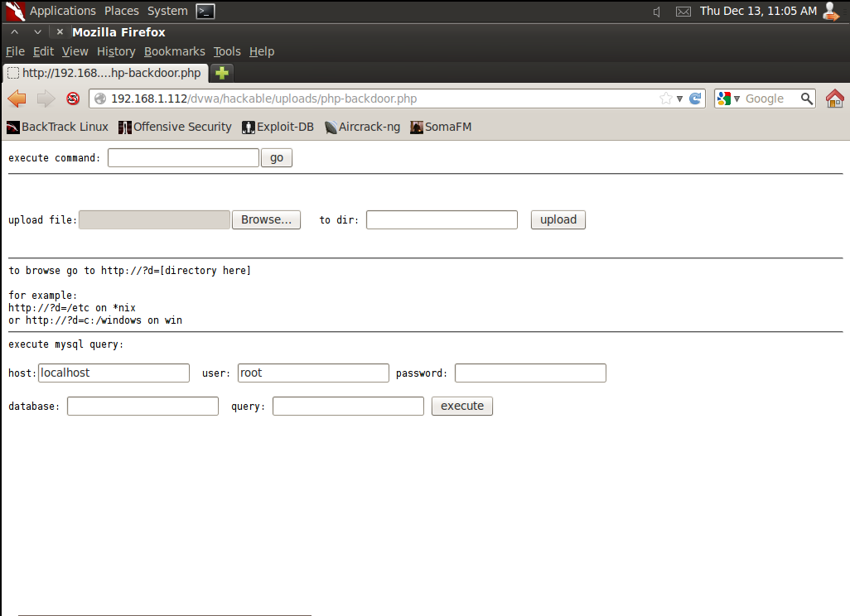Focus the execute command input
This screenshot has width=850, height=616.
point(183,157)
